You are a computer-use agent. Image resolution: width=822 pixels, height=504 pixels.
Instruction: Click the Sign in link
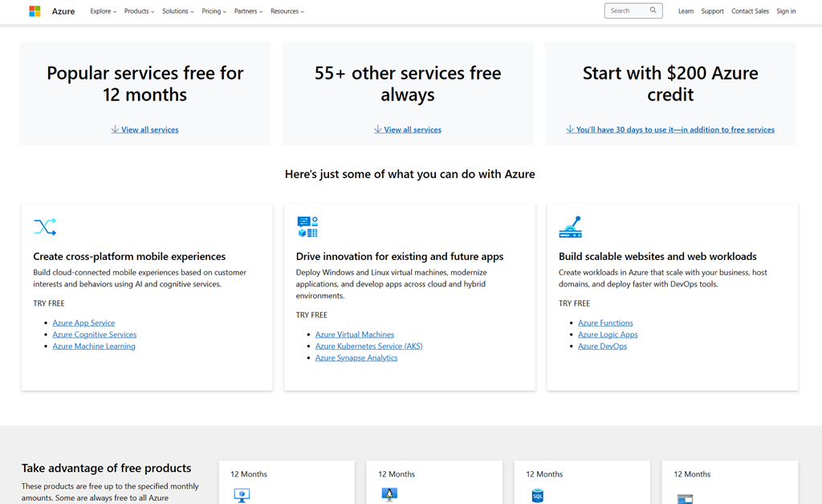[x=785, y=11]
